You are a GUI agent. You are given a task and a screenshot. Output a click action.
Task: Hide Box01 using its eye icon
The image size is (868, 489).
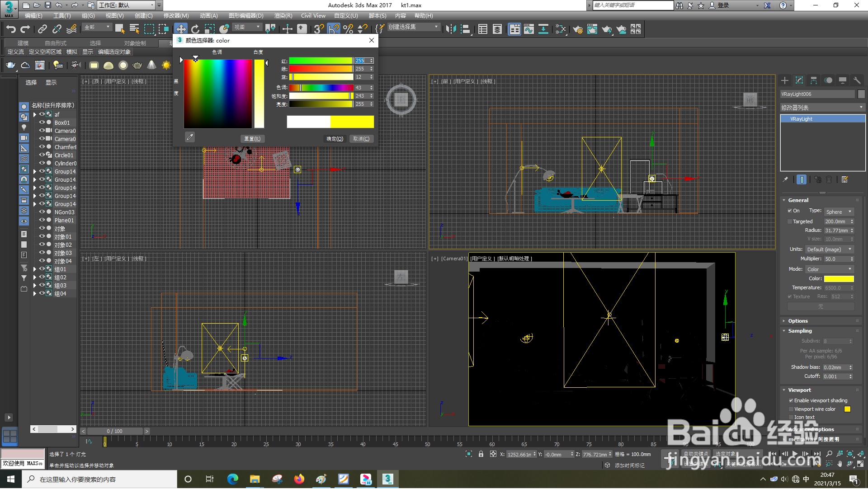(x=42, y=122)
